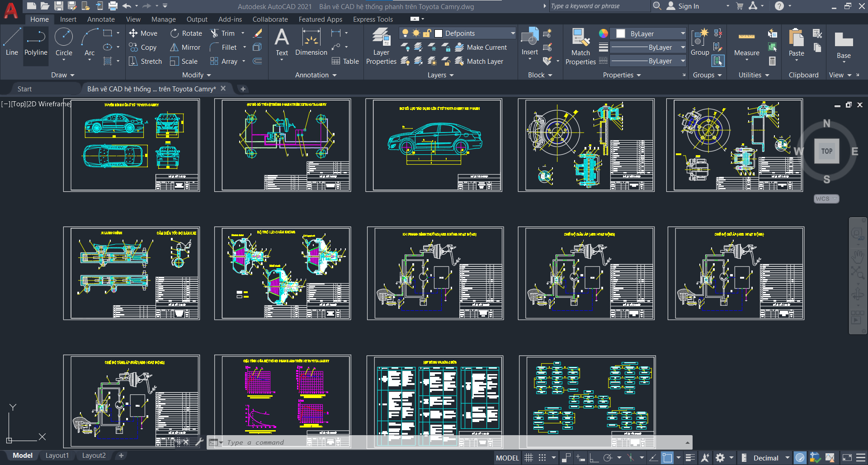Click Match Layer button
The height and width of the screenshot is (465, 868).
click(479, 61)
